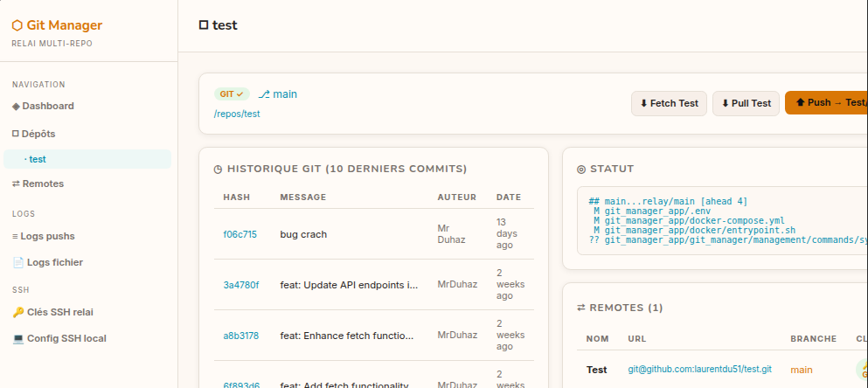
Task: Click the Fetch Test button
Action: click(669, 103)
